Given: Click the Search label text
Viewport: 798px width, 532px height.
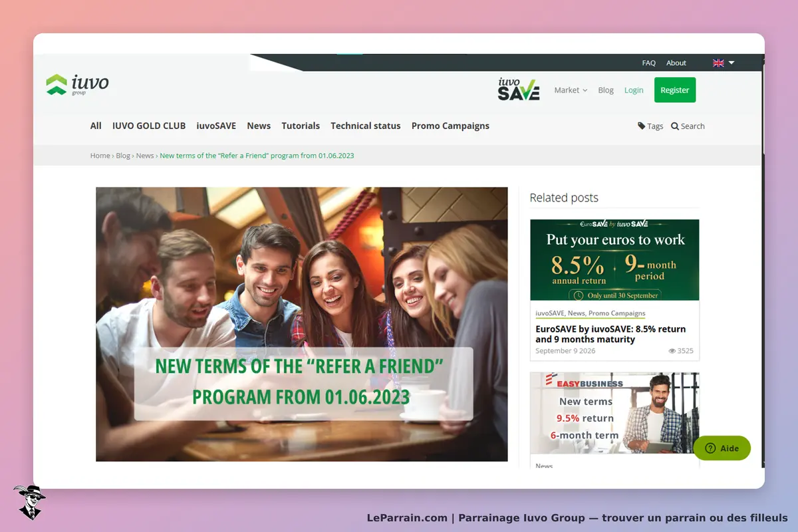Looking at the screenshot, I should (693, 126).
